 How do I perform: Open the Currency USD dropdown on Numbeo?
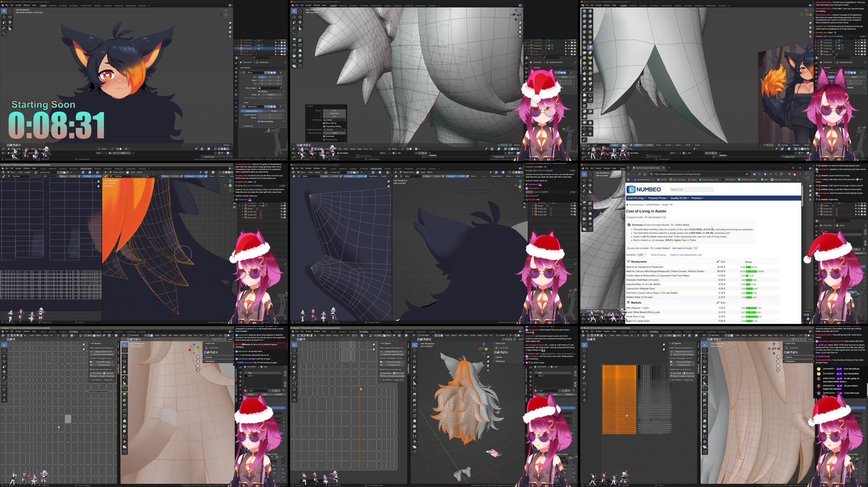coord(641,255)
